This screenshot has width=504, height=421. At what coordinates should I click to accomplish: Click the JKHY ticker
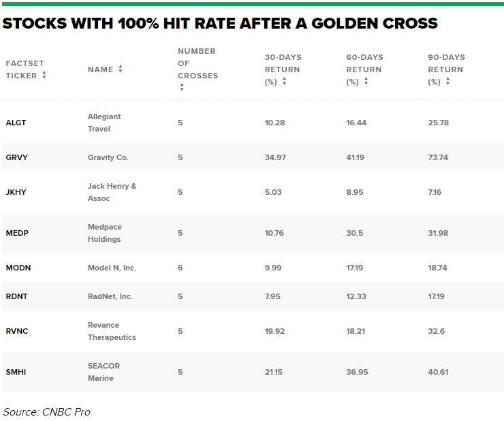click(16, 192)
